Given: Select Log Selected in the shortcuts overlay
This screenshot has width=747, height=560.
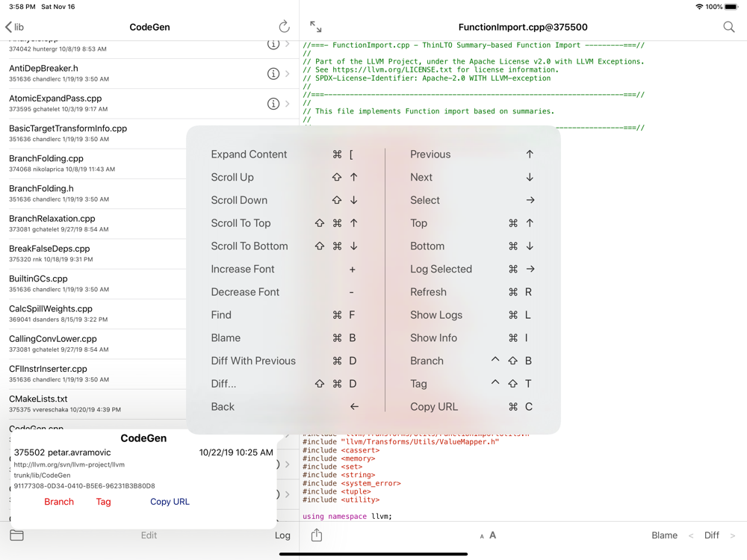Looking at the screenshot, I should click(472, 269).
